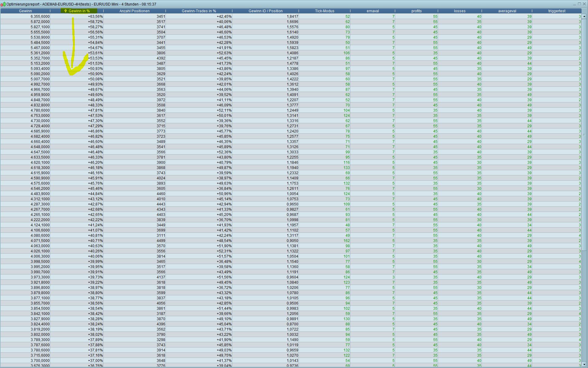Maximize the Optimierungsreport window
588x368 pixels.
pos(579,4)
